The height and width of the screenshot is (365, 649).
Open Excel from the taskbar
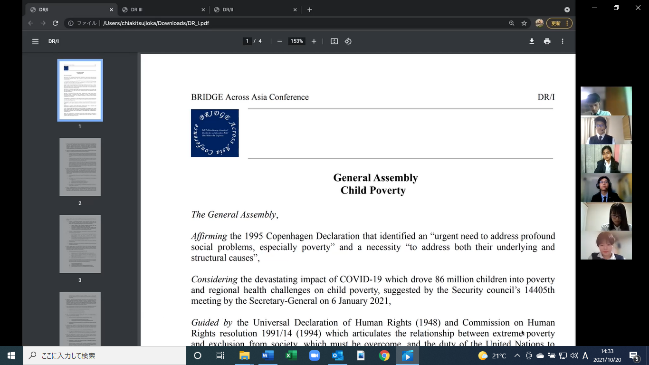291,355
